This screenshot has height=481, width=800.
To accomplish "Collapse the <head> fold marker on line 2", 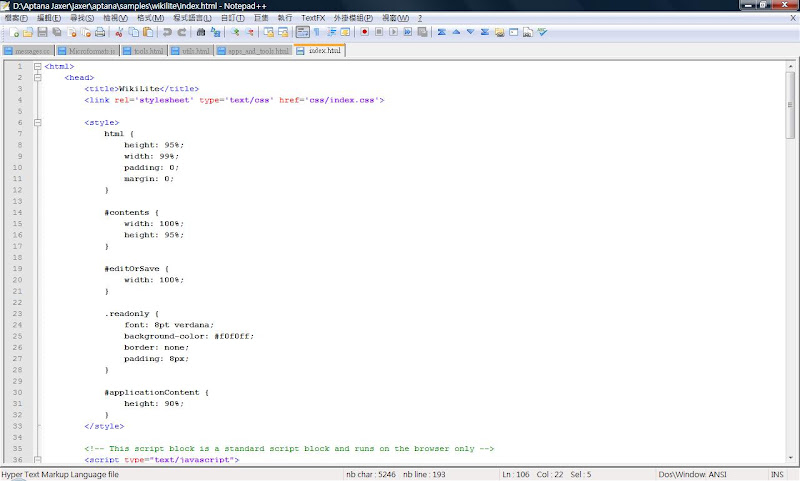I will point(37,78).
